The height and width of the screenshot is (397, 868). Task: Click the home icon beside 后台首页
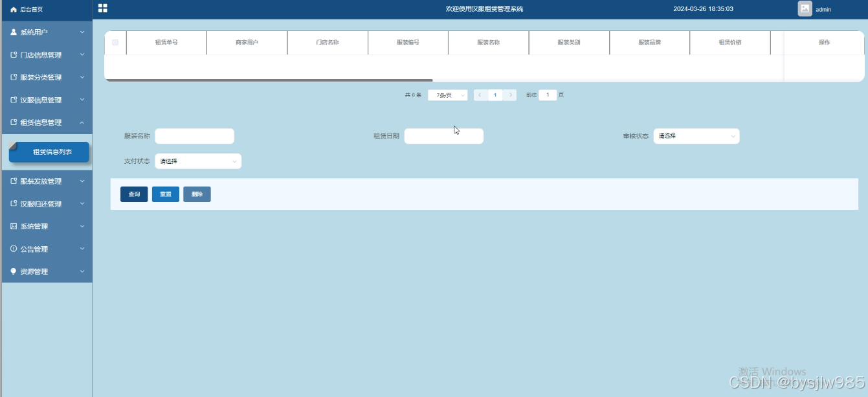point(14,10)
